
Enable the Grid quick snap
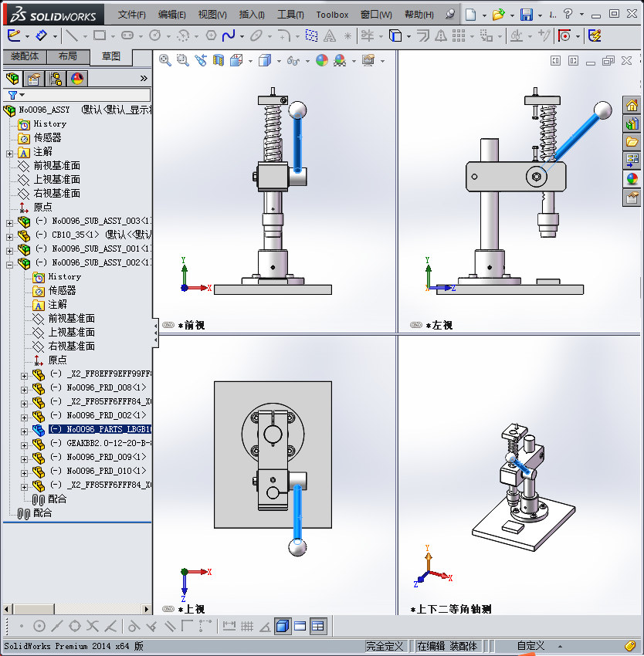point(247,627)
